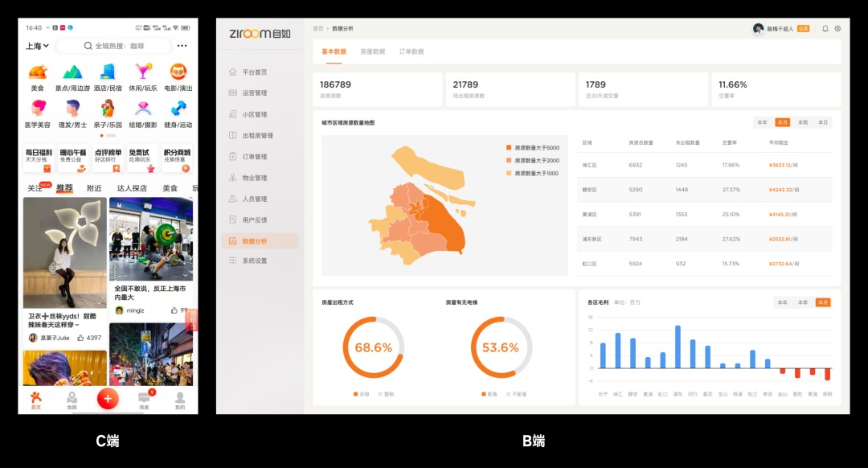Switch to the 基本数据 tab

tap(334, 51)
